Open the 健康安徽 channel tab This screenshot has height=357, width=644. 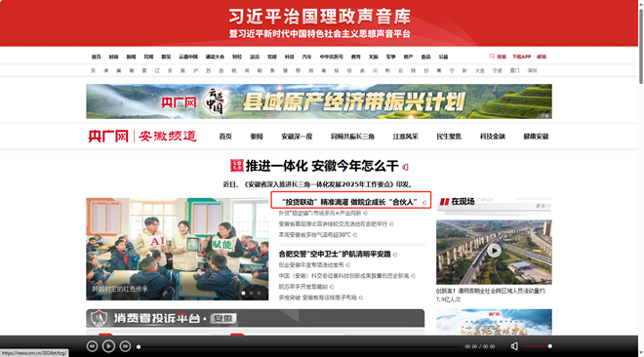point(536,137)
